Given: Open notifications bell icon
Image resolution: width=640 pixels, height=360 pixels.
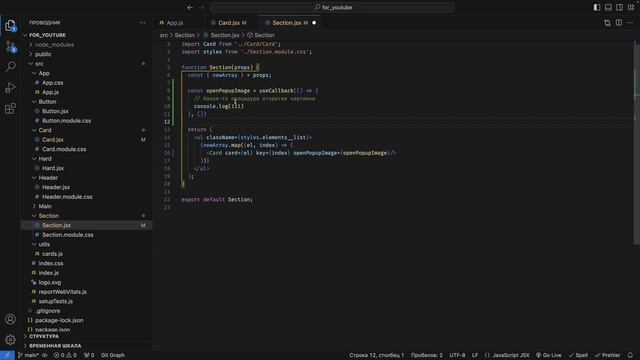Looking at the screenshot, I should tap(631, 355).
